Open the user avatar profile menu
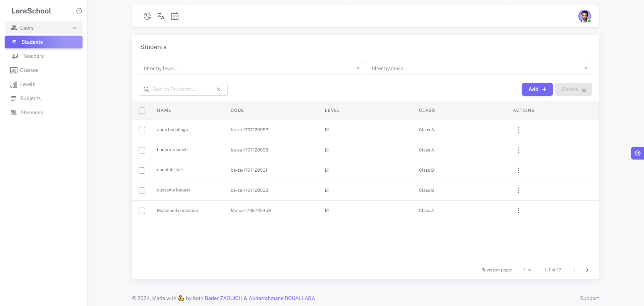Viewport: 644px width, 306px height. [x=584, y=16]
